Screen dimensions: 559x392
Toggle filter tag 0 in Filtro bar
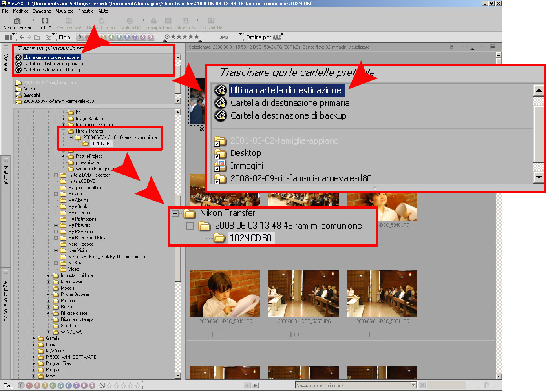(x=80, y=37)
